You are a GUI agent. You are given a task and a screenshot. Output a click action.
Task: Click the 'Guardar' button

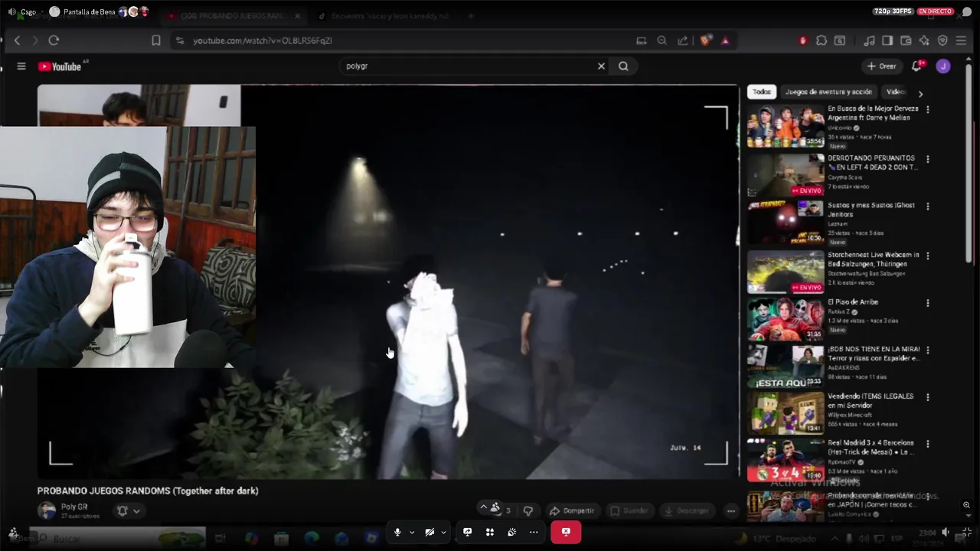click(629, 510)
